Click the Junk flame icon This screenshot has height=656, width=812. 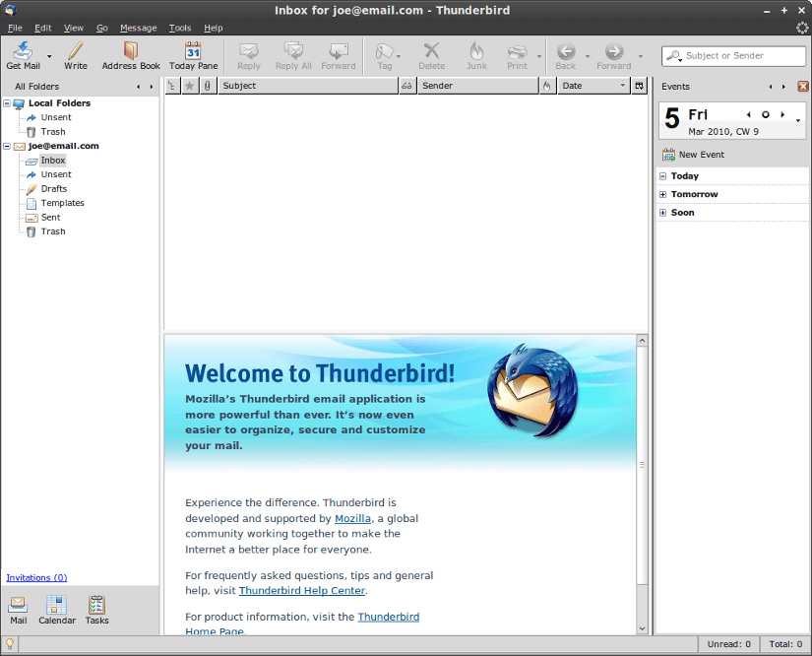[x=476, y=55]
